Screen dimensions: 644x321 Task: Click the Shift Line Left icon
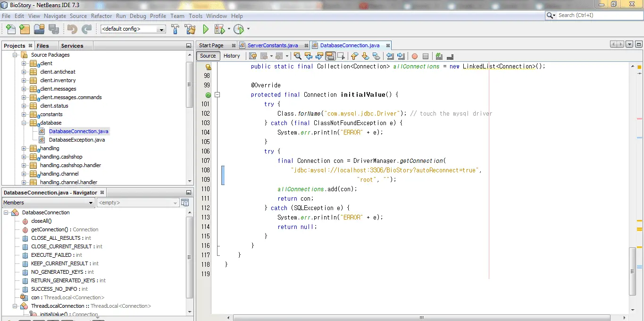point(390,56)
